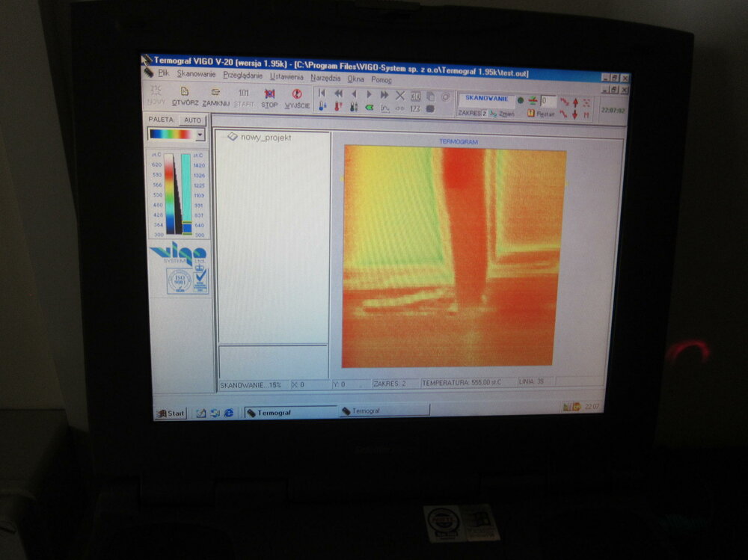Screen dimensions: 748x560
Task: Click the OTWÓRZ open file icon
Action: click(185, 96)
